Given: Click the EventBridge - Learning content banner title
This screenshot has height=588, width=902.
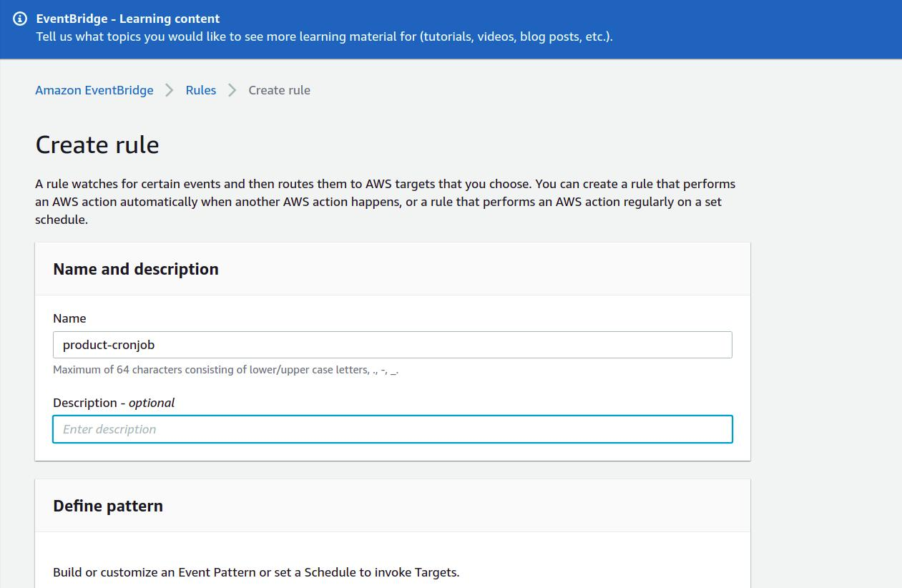Looking at the screenshot, I should point(128,19).
